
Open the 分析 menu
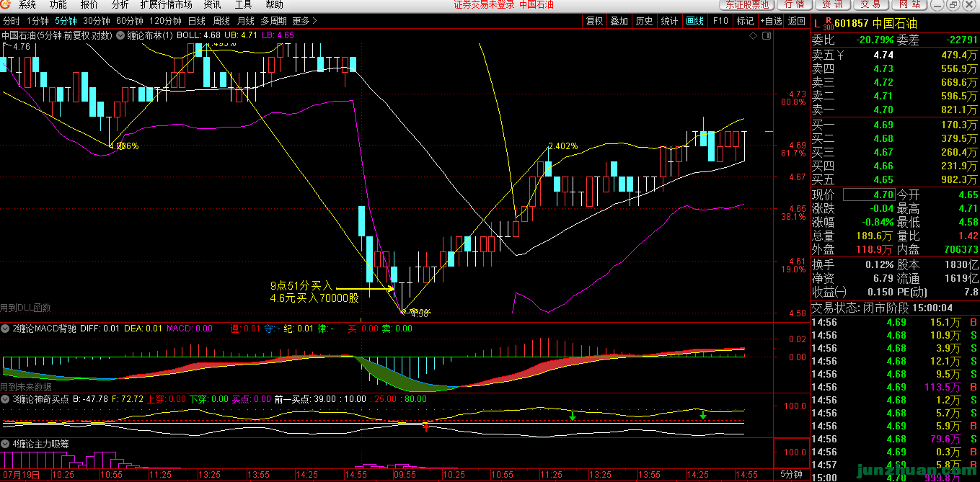pyautogui.click(x=120, y=5)
